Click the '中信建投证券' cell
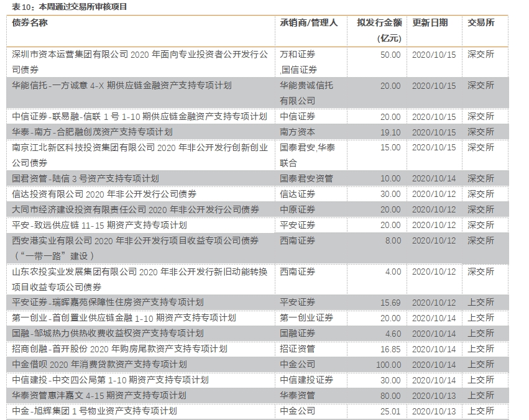The image size is (529, 420). (306, 380)
